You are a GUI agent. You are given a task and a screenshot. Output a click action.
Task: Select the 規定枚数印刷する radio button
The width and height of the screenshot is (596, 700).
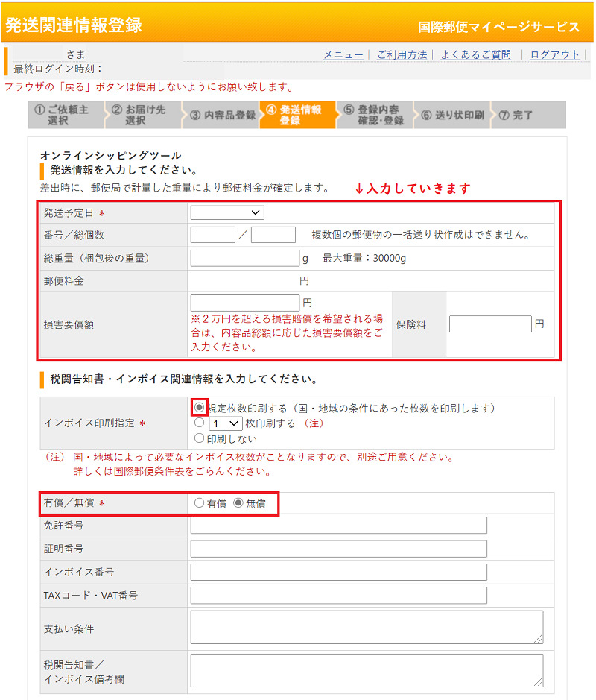click(x=200, y=408)
